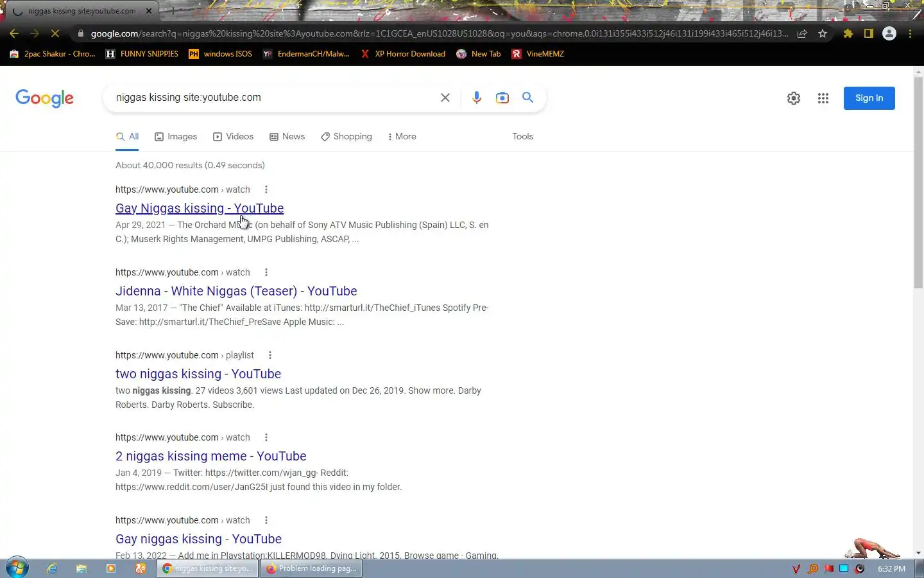Select the All results tab
Image resolution: width=924 pixels, height=578 pixels.
pyautogui.click(x=127, y=137)
